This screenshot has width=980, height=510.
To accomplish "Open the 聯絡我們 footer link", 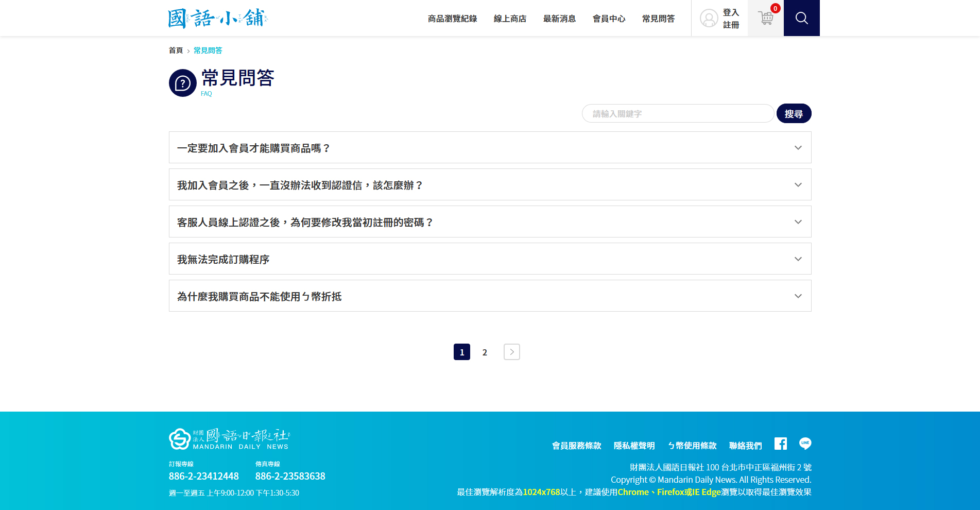I will coord(745,446).
